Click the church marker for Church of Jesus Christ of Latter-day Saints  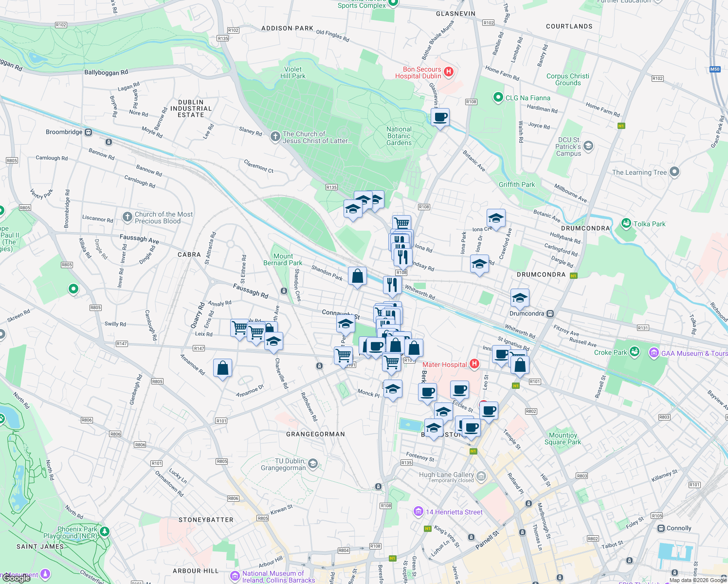[x=275, y=137]
